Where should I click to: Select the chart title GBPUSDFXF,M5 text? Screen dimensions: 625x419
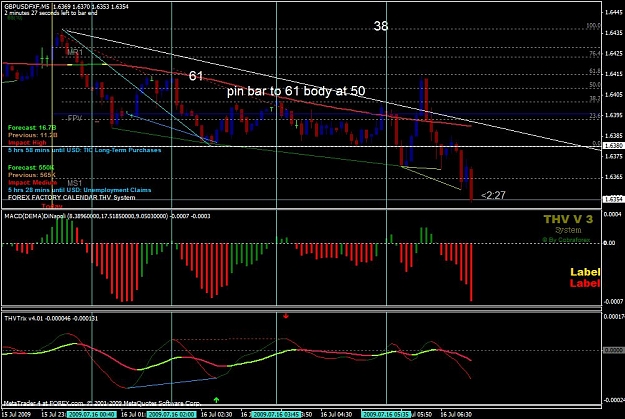coord(27,7)
